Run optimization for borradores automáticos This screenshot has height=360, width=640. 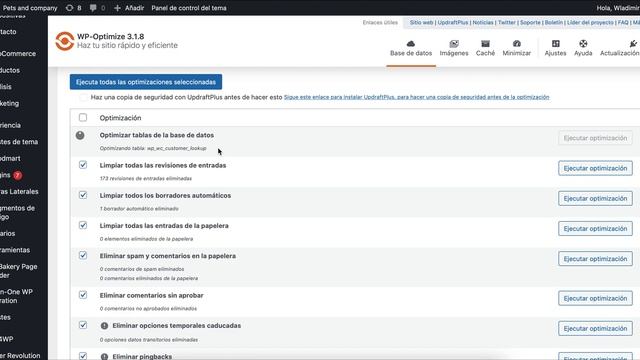[x=595, y=198]
